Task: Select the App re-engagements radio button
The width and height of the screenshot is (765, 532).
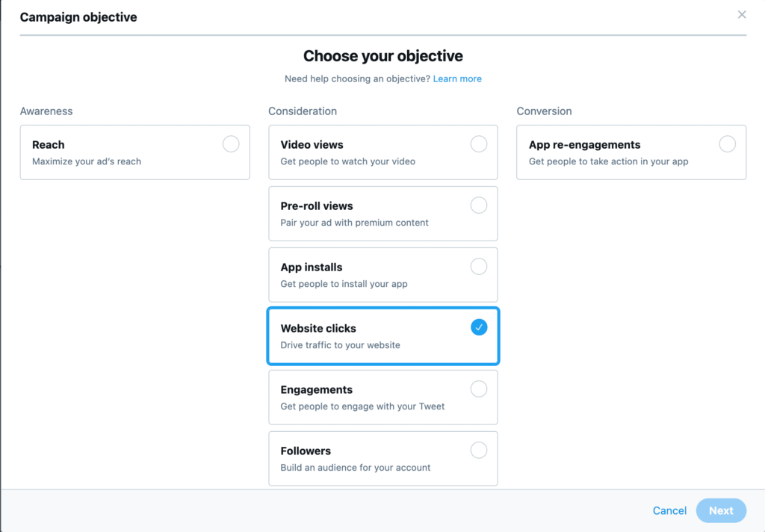Action: point(727,144)
